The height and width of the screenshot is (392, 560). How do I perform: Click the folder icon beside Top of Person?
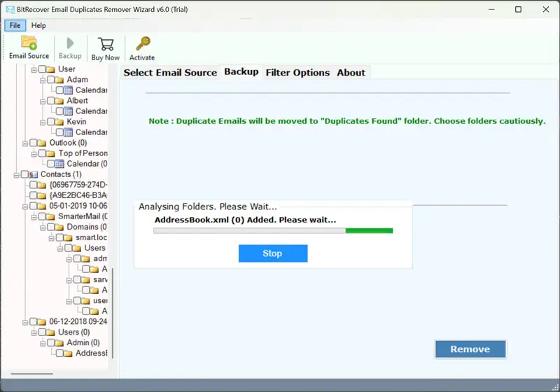pos(50,153)
